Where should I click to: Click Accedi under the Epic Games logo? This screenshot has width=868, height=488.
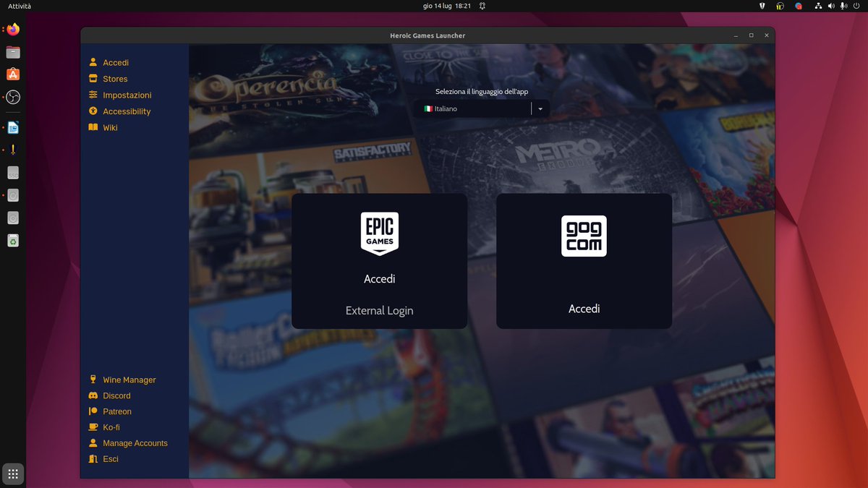coord(379,278)
